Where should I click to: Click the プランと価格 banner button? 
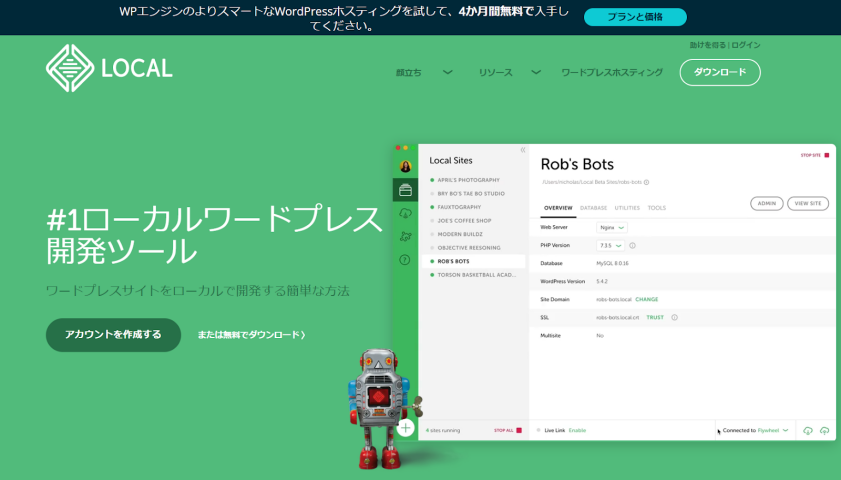(x=635, y=17)
